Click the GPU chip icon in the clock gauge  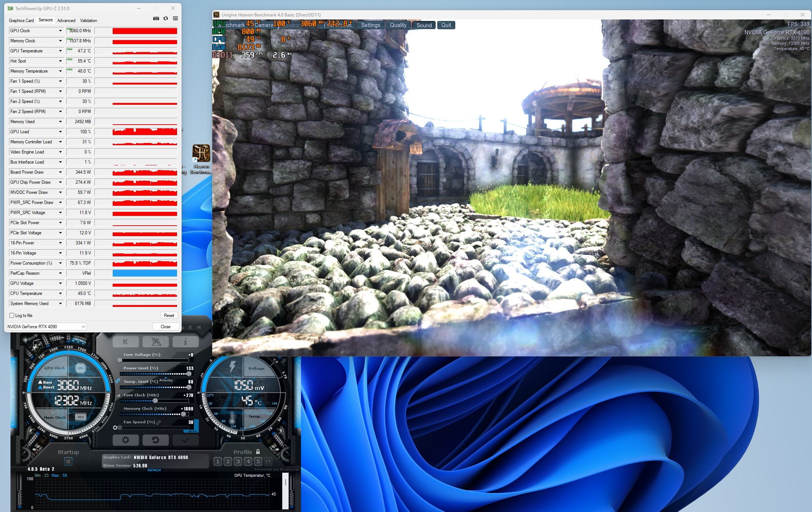[80, 368]
